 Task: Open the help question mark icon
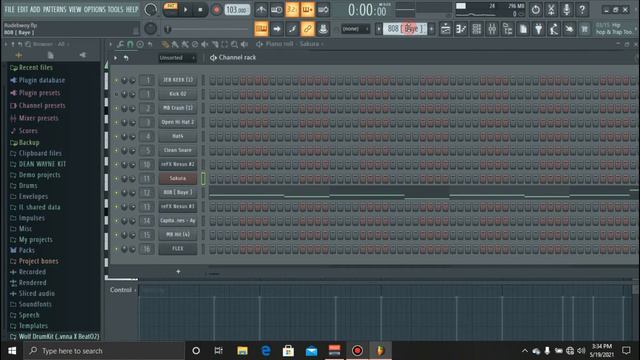pos(582,9)
